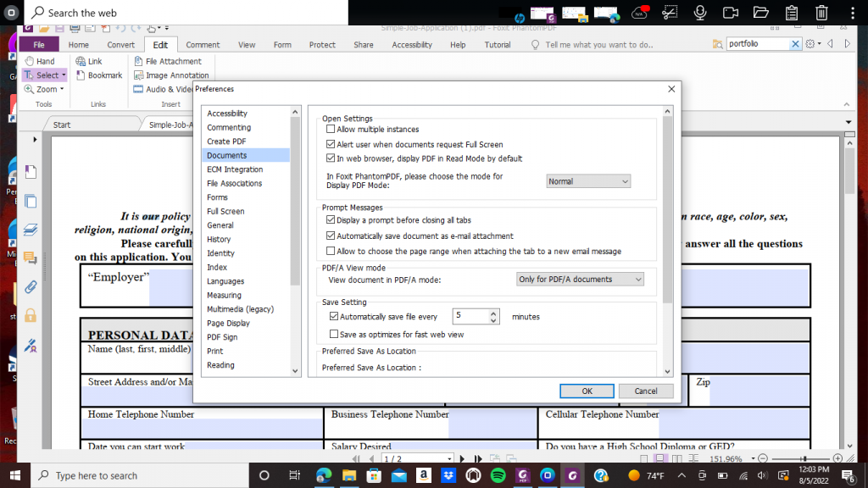Select Page Display in preferences category list
This screenshot has width=868, height=488.
point(228,323)
